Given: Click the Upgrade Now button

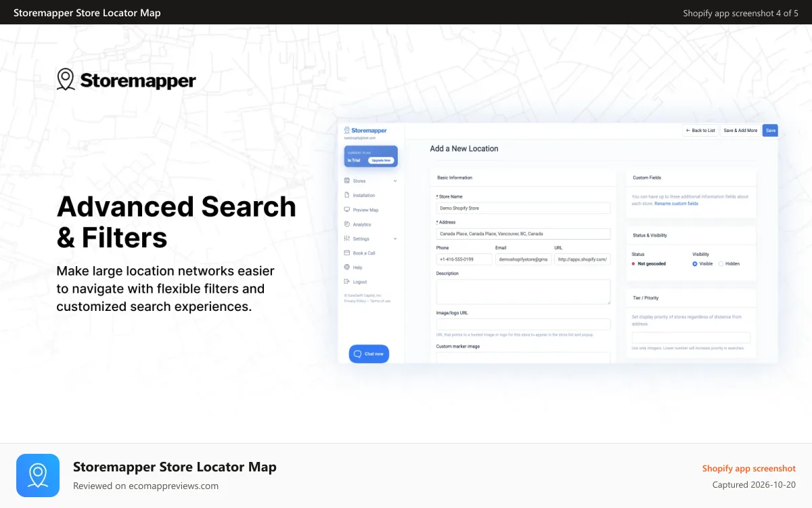Looking at the screenshot, I should (x=381, y=161).
